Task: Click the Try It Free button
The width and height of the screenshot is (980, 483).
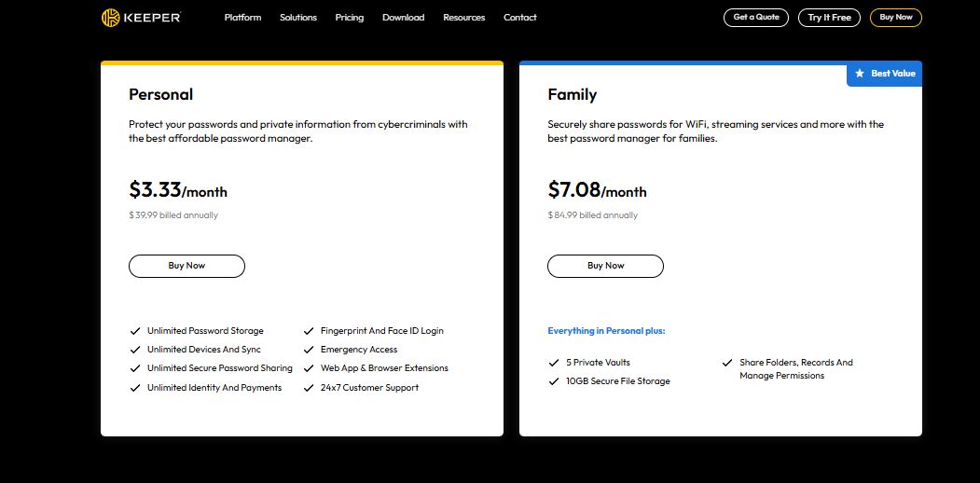Action: click(x=829, y=18)
